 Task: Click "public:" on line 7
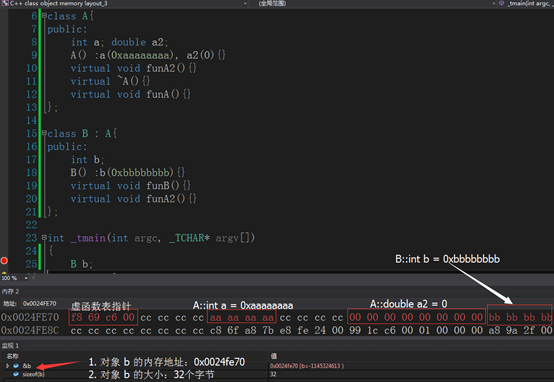point(67,29)
